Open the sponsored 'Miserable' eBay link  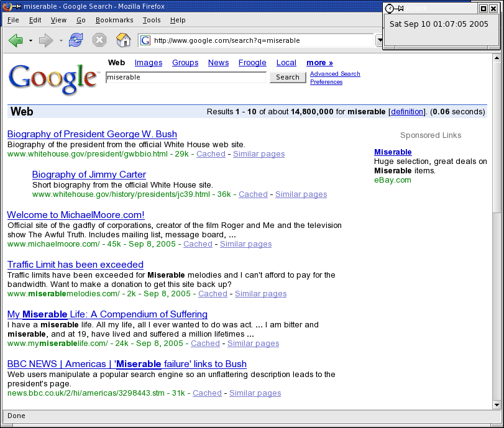393,152
